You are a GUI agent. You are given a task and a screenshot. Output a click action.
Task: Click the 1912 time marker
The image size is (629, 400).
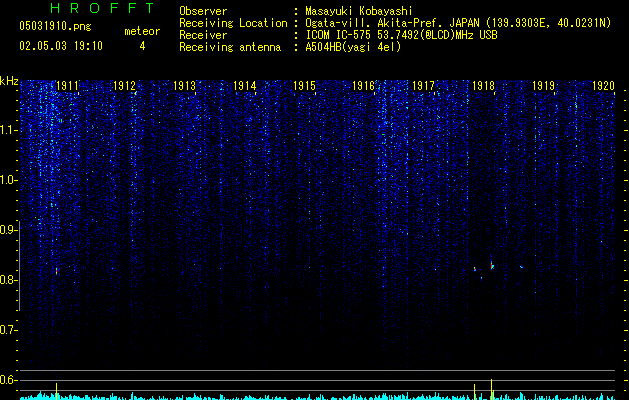[x=124, y=86]
